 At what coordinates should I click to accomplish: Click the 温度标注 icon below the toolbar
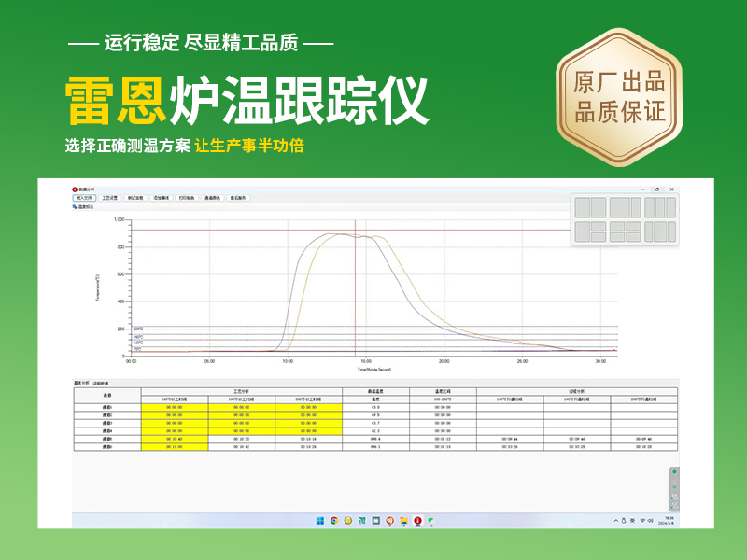coord(75,206)
